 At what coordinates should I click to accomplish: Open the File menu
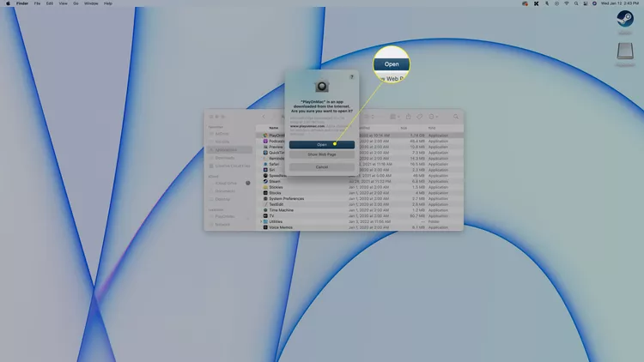(37, 3)
